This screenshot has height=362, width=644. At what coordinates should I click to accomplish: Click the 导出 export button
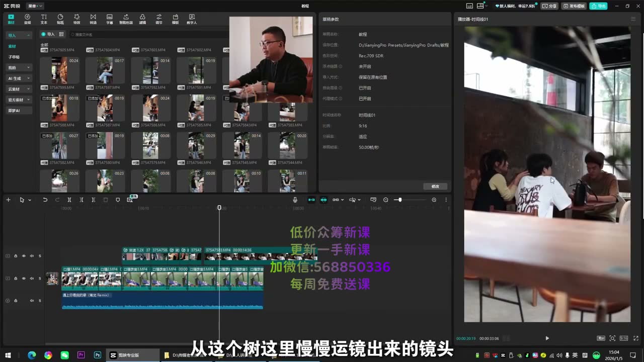point(599,6)
